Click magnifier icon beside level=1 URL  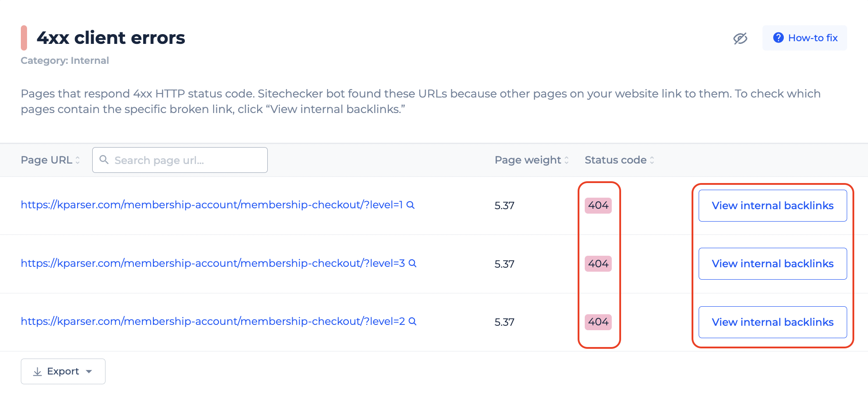pos(411,205)
